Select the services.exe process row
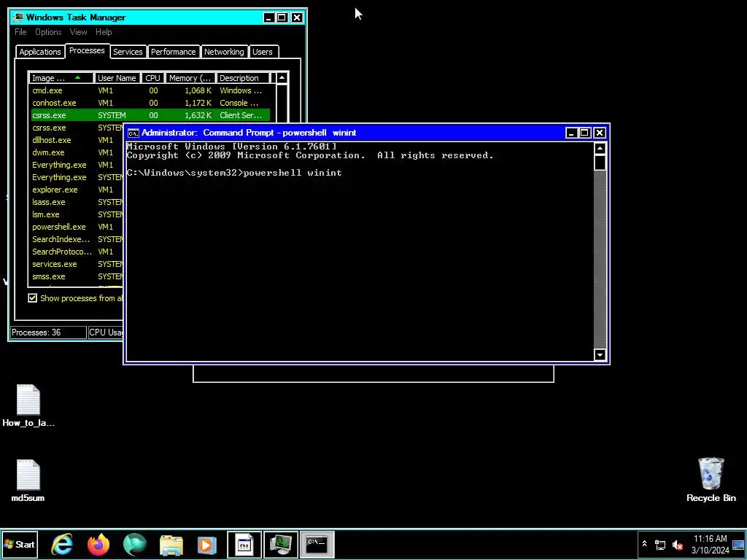This screenshot has width=747, height=560. [76, 264]
